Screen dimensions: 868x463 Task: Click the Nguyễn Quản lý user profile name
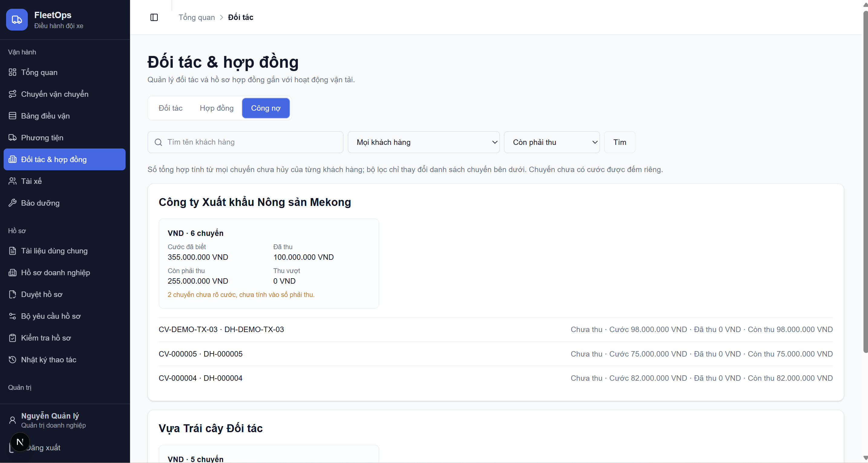point(50,416)
